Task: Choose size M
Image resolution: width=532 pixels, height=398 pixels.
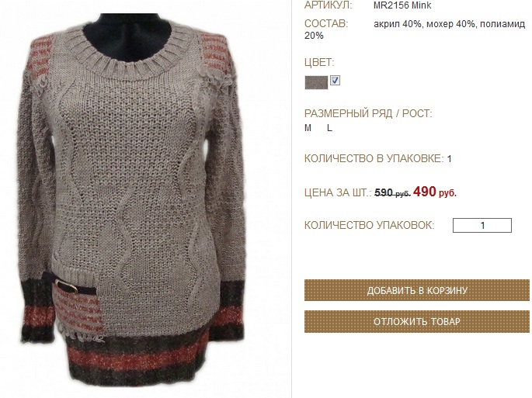Action: [308, 128]
